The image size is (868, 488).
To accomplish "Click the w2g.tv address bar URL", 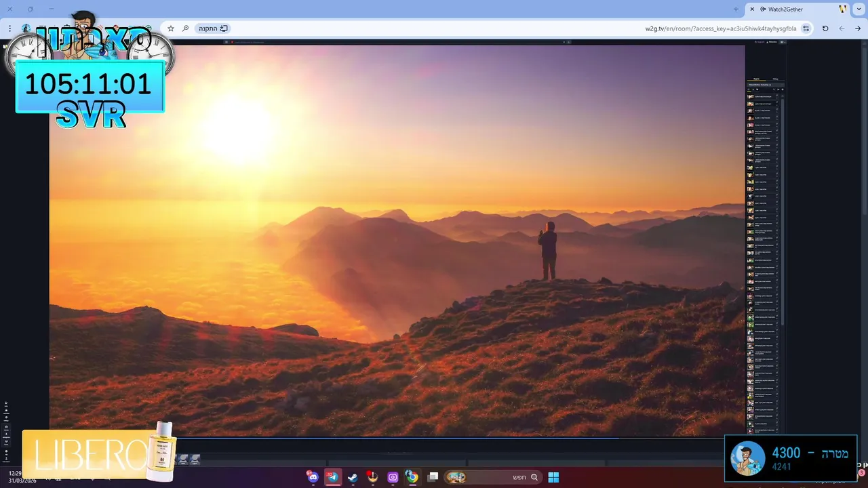I will pyautogui.click(x=720, y=28).
